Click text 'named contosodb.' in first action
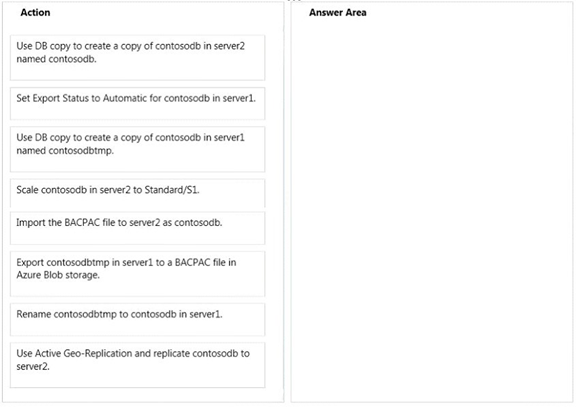 [56, 59]
